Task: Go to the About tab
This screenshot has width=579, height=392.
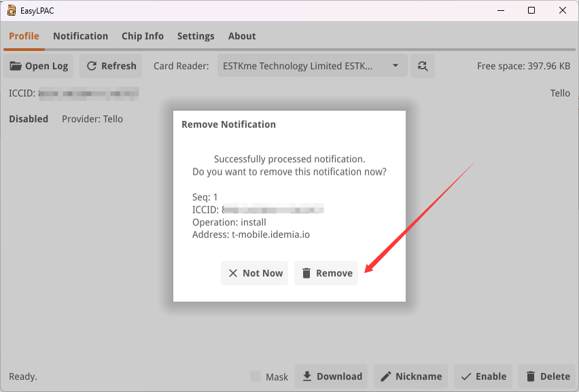Action: pos(242,36)
